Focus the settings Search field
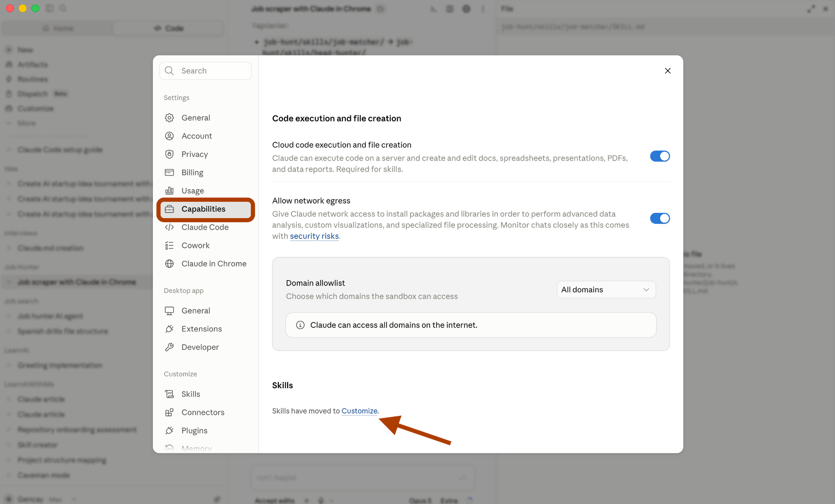The width and height of the screenshot is (835, 504). 205,71
